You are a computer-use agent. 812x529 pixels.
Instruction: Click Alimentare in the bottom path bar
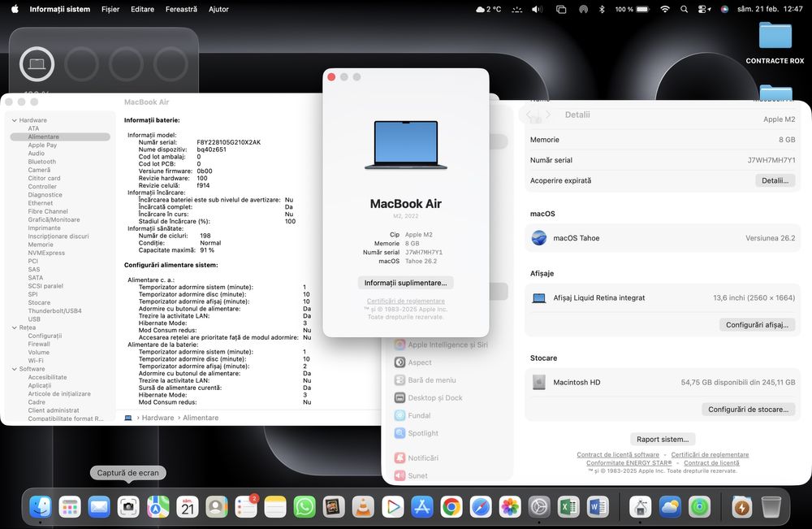click(201, 418)
